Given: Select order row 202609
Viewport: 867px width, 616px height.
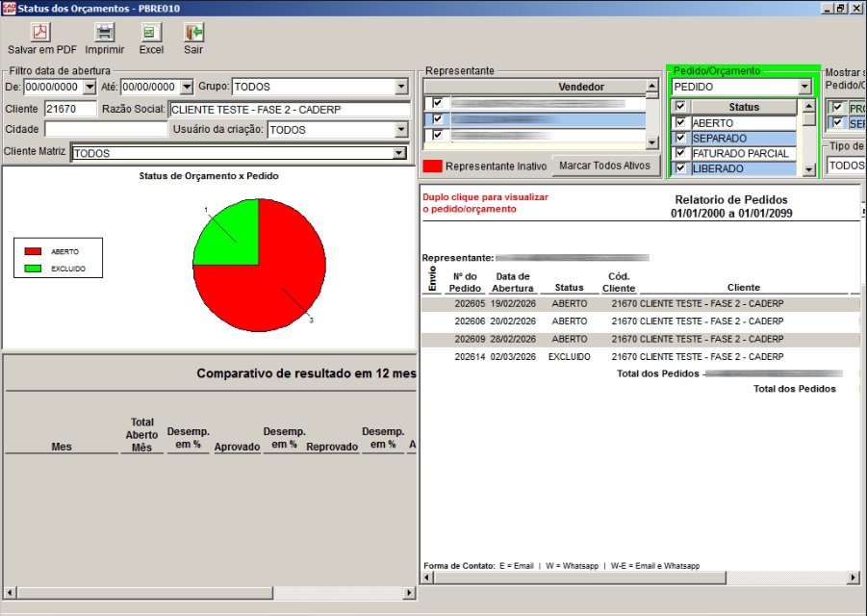Looking at the screenshot, I should 640,339.
